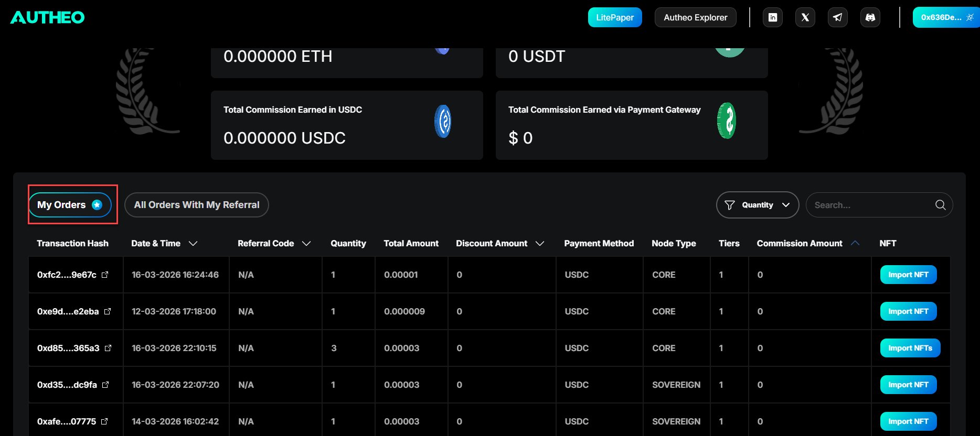The height and width of the screenshot is (436, 980).
Task: Open the Discord social icon
Action: click(x=870, y=17)
